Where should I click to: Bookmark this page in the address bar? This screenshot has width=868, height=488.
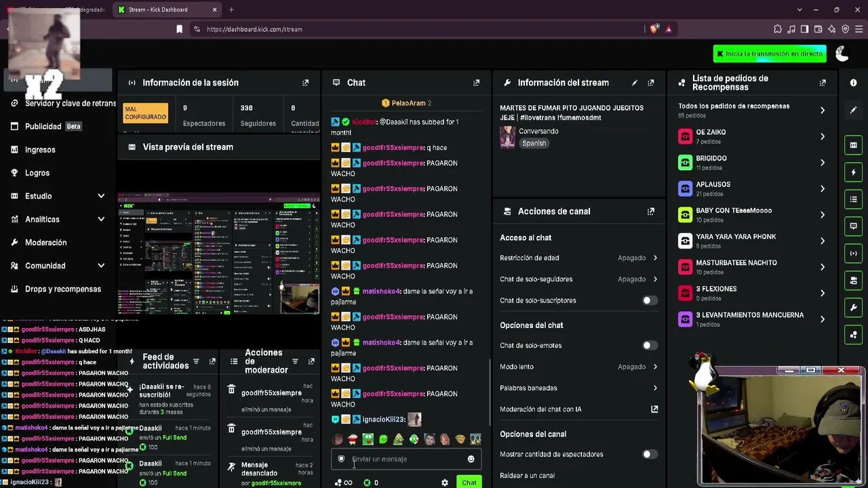pyautogui.click(x=179, y=29)
